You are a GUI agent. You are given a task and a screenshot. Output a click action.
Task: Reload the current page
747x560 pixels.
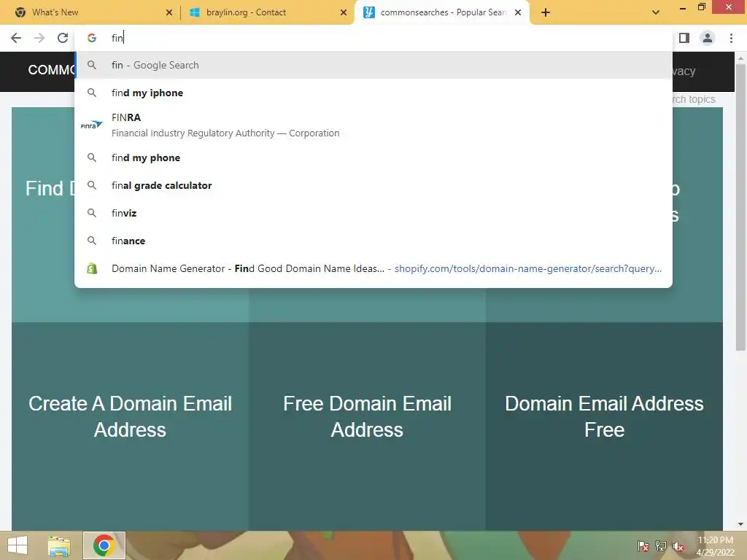click(63, 38)
